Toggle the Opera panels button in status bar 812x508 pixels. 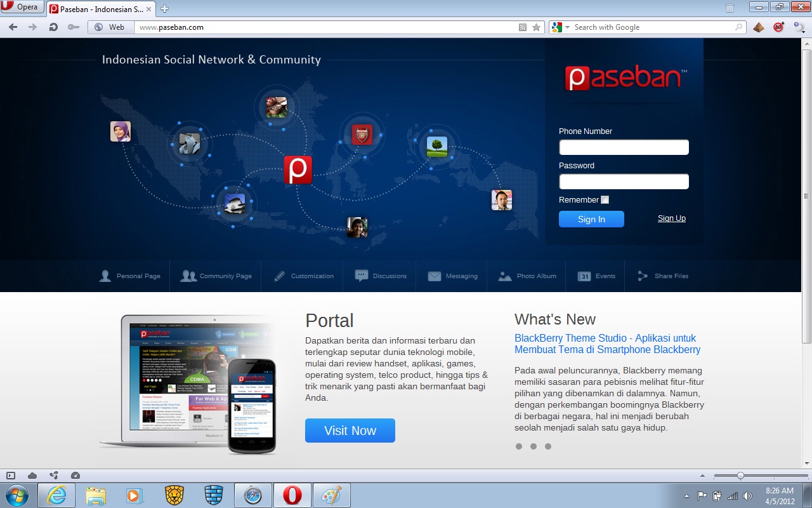(x=10, y=476)
